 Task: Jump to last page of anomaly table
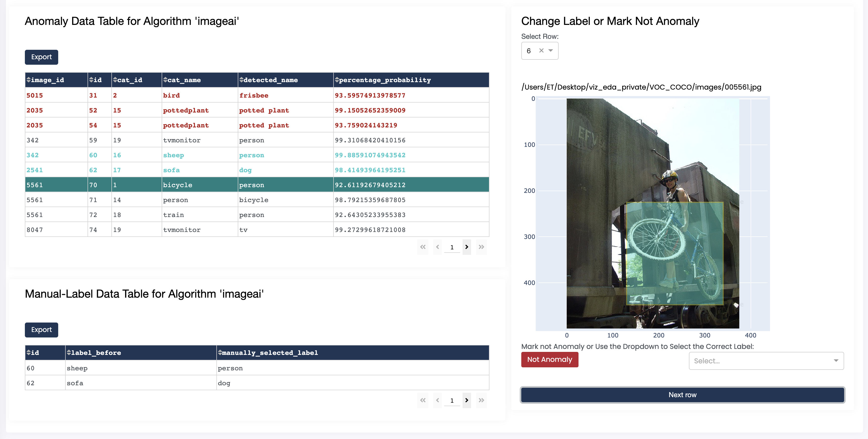pyautogui.click(x=481, y=247)
